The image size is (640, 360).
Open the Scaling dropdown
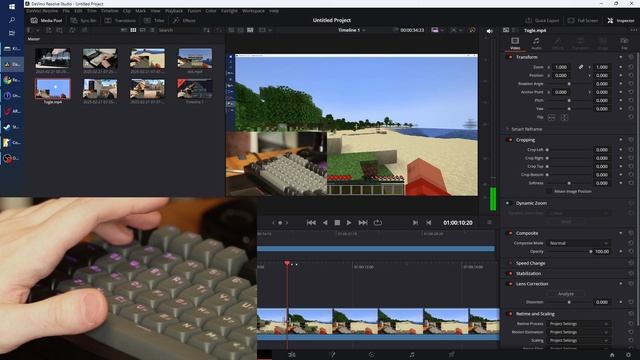point(578,340)
